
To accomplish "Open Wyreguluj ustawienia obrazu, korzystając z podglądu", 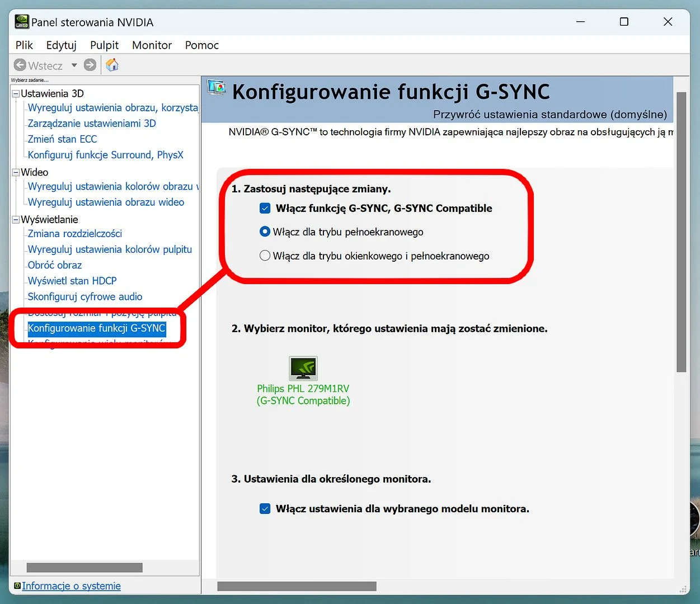I will pos(113,107).
